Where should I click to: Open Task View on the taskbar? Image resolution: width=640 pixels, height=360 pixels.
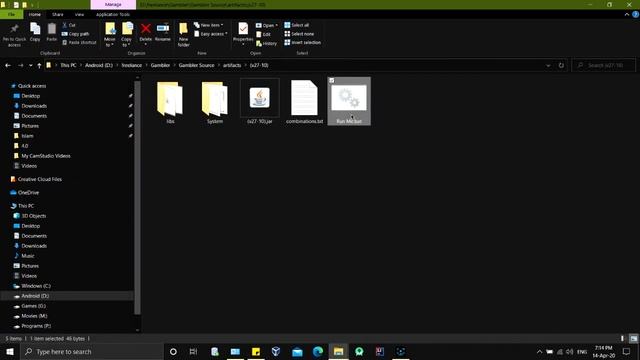click(x=193, y=351)
